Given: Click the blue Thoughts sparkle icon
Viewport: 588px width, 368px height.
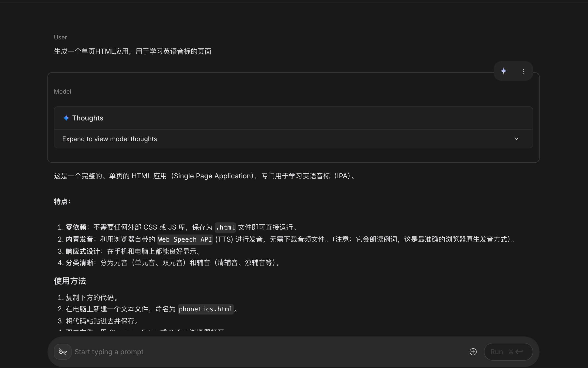Looking at the screenshot, I should [x=66, y=118].
